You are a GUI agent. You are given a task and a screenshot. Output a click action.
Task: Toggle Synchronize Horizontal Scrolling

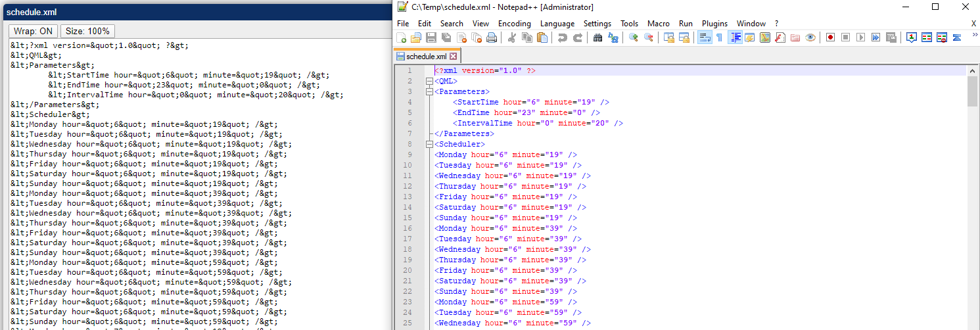tap(685, 37)
